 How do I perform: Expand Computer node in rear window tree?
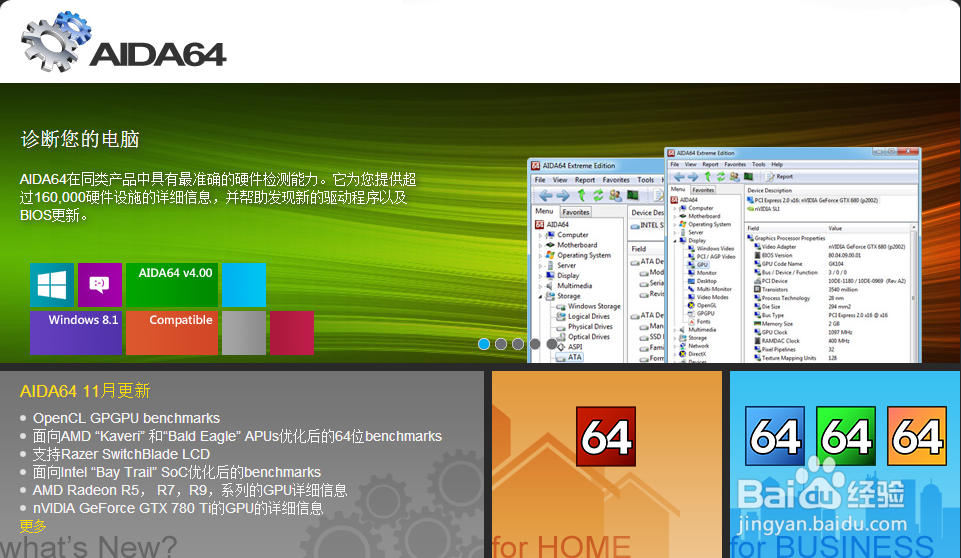(540, 235)
